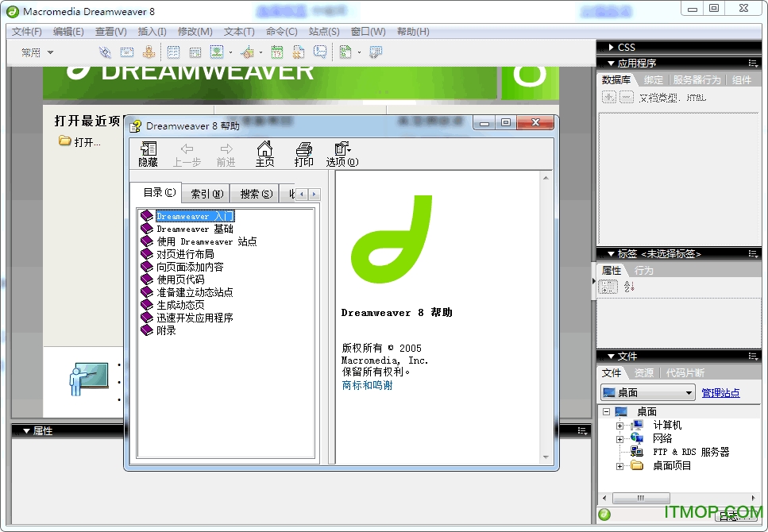Image resolution: width=768 pixels, height=532 pixels.
Task: Open the 桌面 site dropdown in Files panel
Action: [x=687, y=392]
